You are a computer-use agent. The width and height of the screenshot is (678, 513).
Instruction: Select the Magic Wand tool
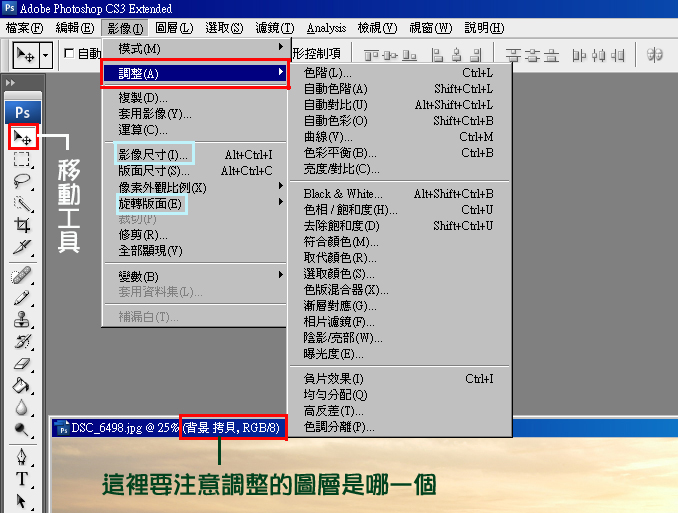(22, 203)
